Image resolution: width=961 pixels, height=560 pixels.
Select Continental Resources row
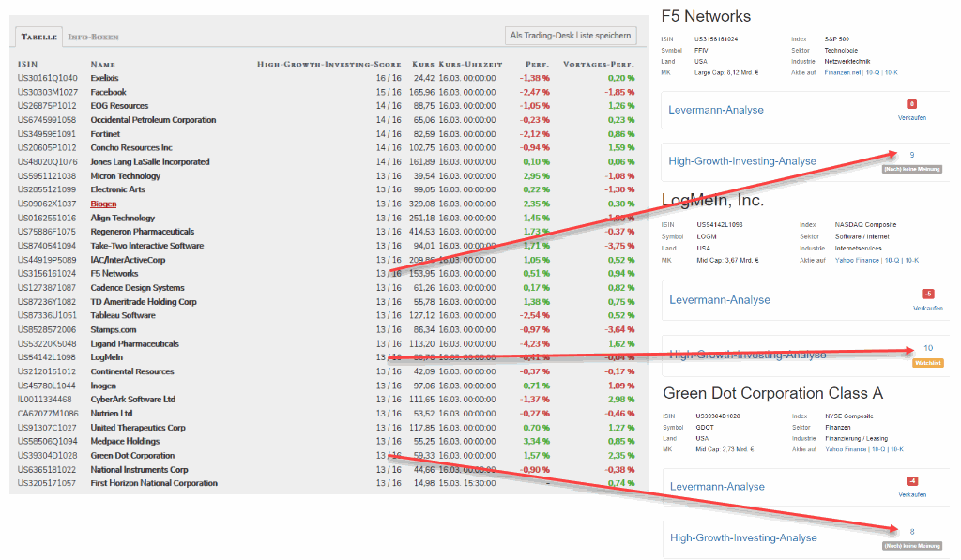tap(132, 371)
